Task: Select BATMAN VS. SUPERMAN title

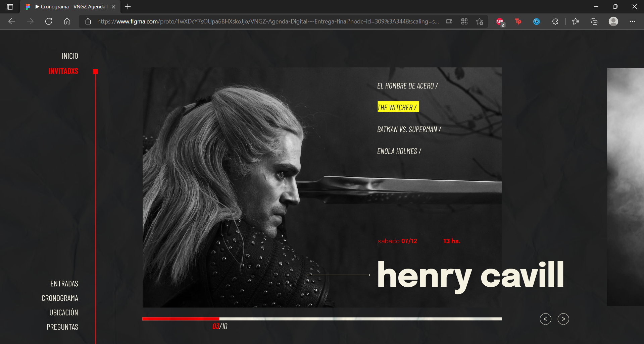Action: pos(409,129)
